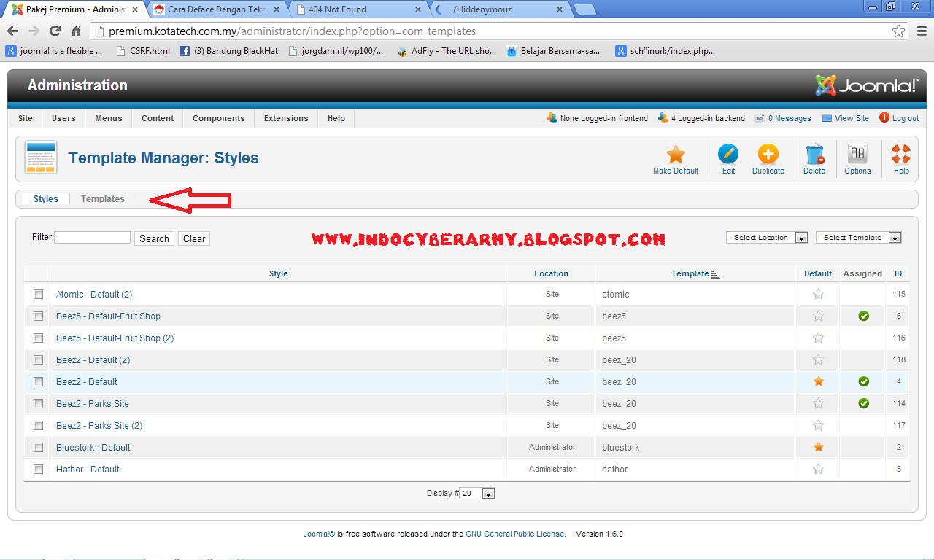Tick the checkbox for Beez2 - Parks Site (2)
934x560 pixels.
[x=39, y=425]
